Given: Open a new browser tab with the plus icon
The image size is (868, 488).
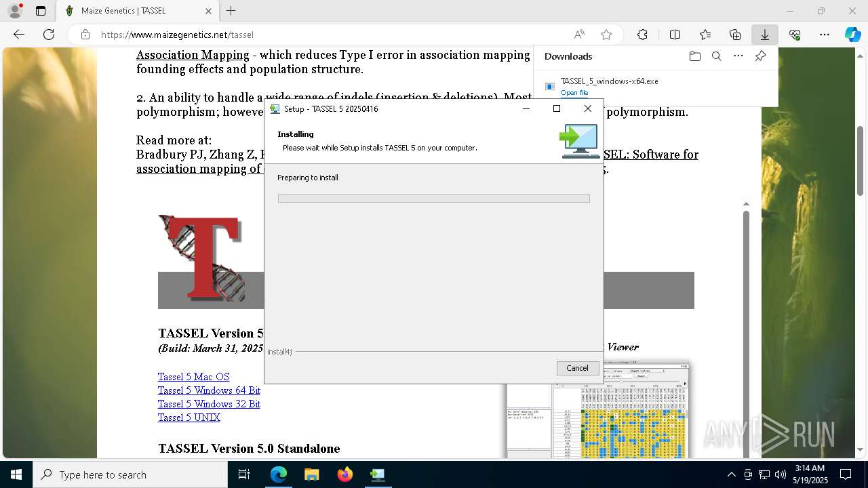Looking at the screenshot, I should point(231,11).
